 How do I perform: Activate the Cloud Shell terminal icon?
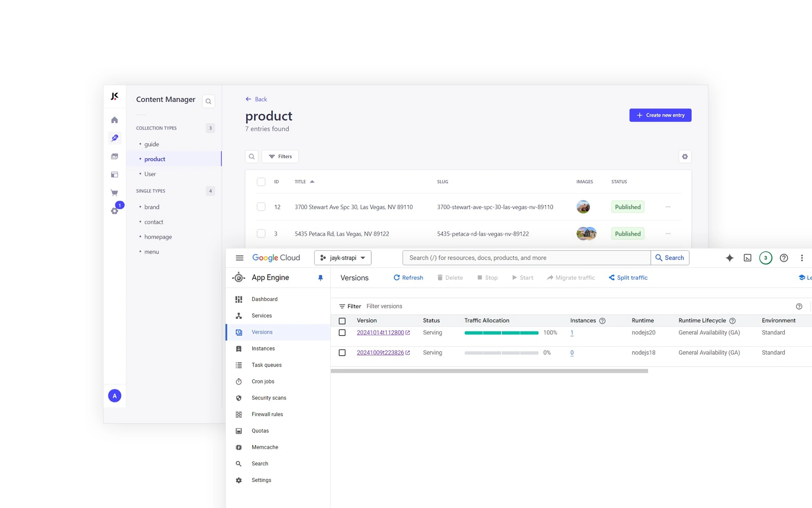[x=747, y=257]
